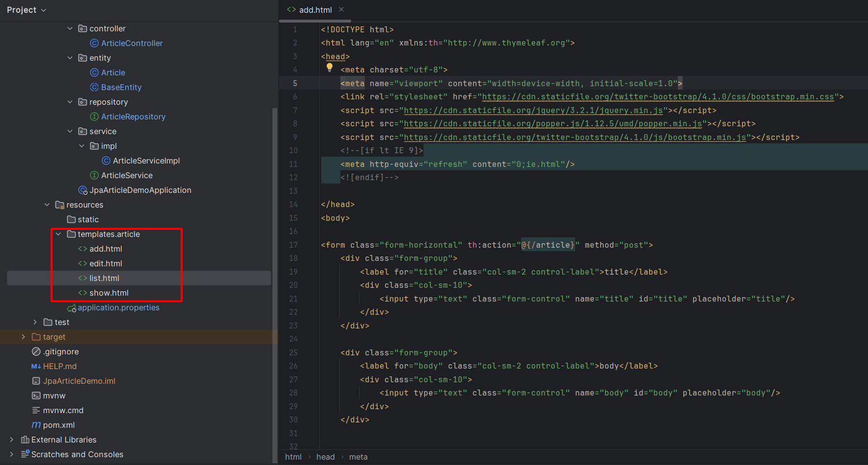Screen dimensions: 868x465
Task: Open the jquery.min.js script link
Action: pos(534,111)
